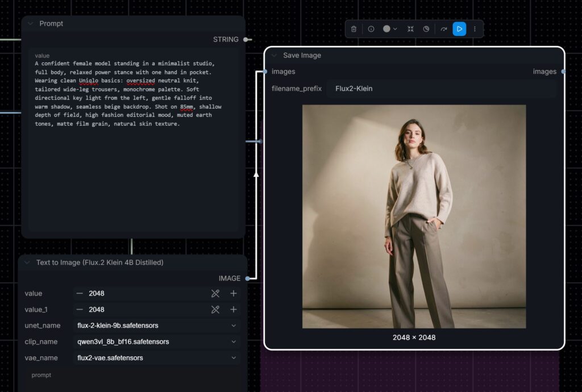Delete the selected node with the trash icon
Image resolution: width=582 pixels, height=392 pixels.
coord(354,29)
